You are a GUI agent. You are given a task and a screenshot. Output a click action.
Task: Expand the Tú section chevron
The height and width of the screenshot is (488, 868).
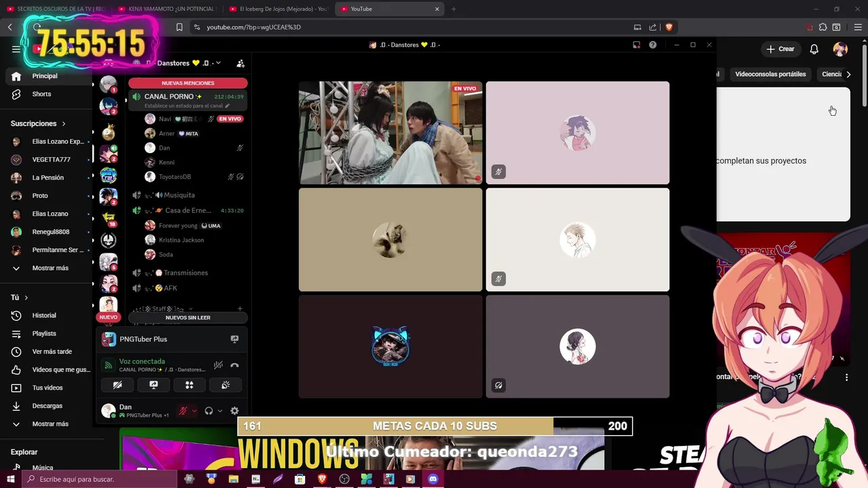[26, 298]
